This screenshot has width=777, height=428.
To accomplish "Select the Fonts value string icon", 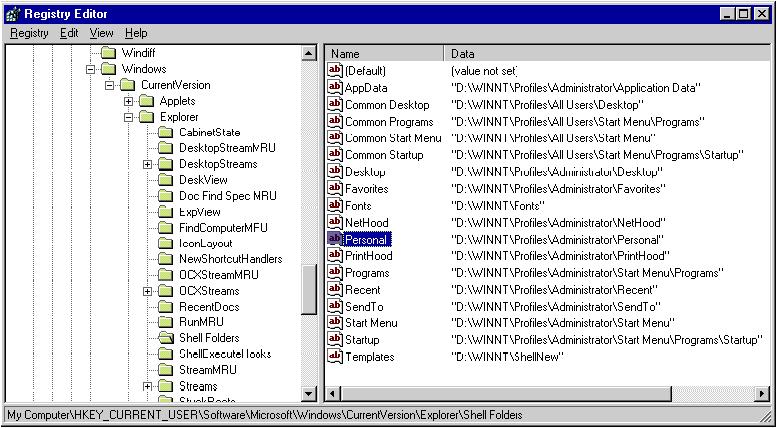I will [x=335, y=205].
